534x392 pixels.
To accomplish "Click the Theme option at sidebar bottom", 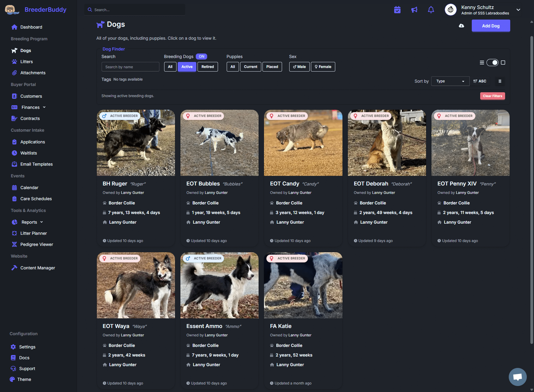I will click(x=24, y=379).
